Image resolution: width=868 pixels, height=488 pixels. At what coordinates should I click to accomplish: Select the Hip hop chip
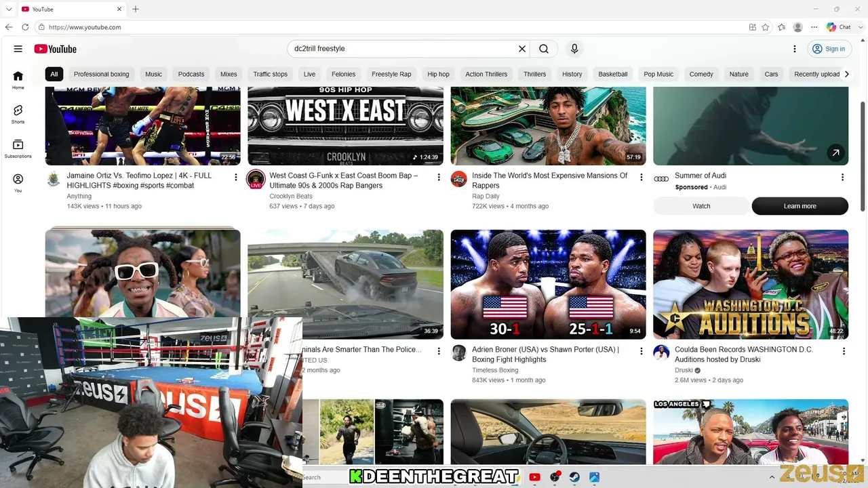(x=438, y=74)
